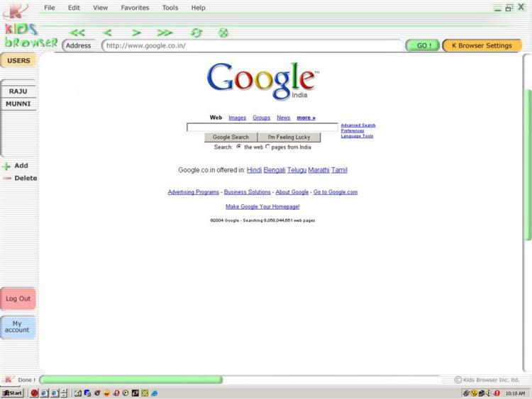532x399 pixels.
Task: Click the USERS button
Action: click(18, 61)
